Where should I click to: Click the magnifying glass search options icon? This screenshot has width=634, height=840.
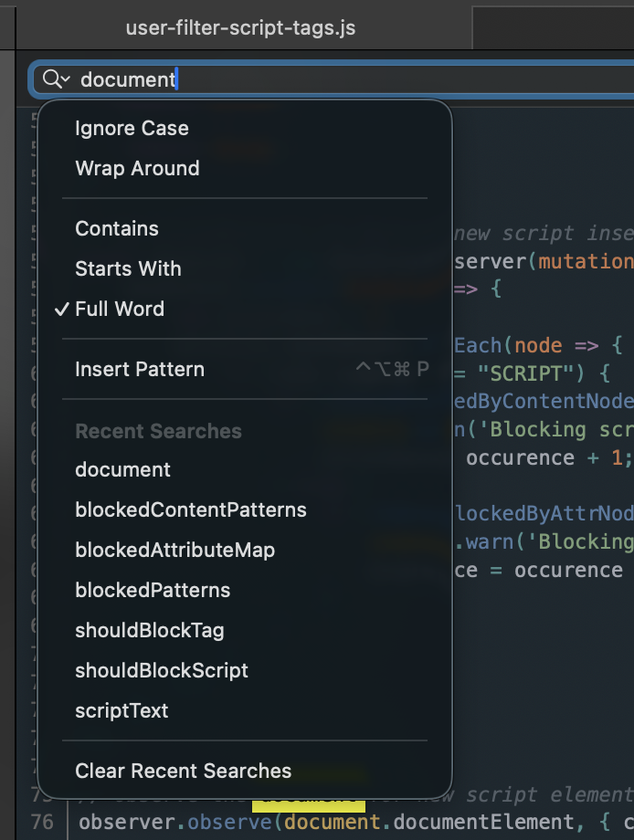(56, 79)
